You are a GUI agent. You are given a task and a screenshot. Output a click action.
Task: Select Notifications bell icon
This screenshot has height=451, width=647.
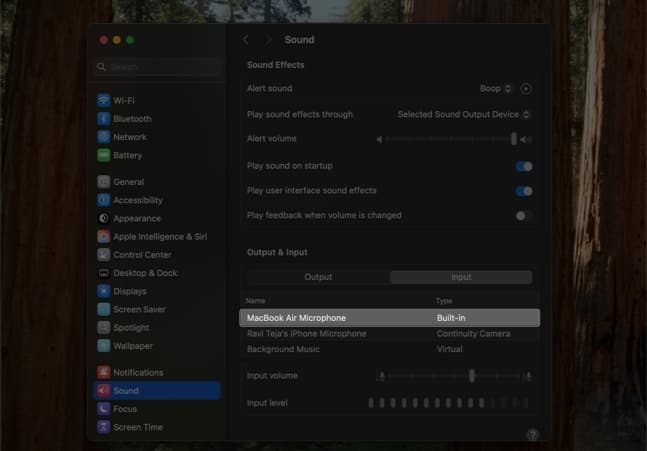pyautogui.click(x=104, y=372)
